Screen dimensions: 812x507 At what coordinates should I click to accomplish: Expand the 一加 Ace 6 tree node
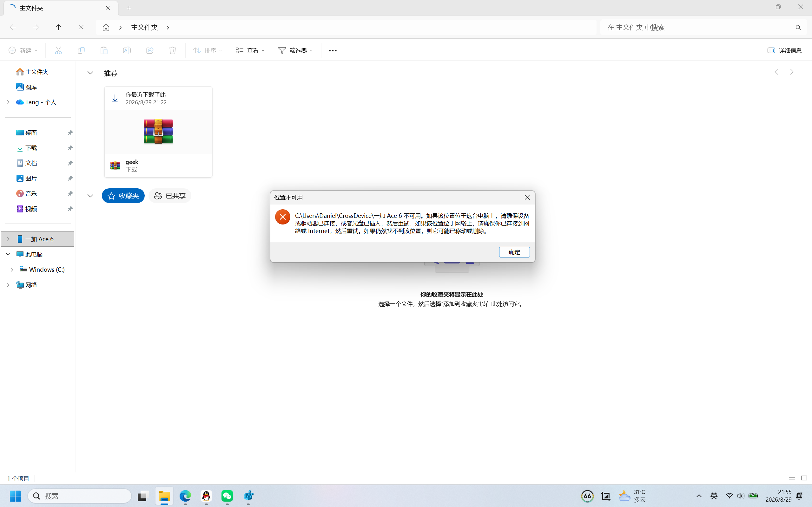(8, 239)
